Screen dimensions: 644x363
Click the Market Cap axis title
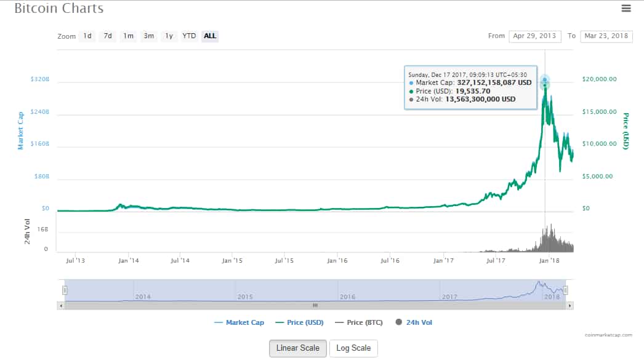coord(20,130)
